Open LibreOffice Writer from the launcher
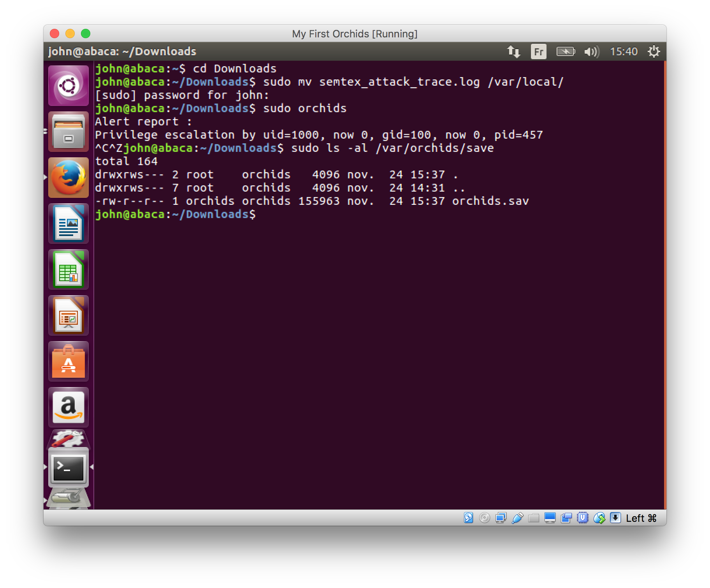Screen dimensions: 710x588 (x=69, y=224)
